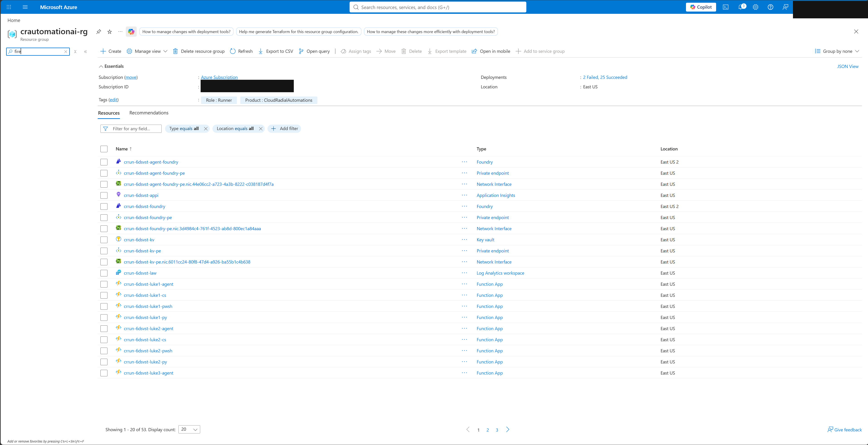Remove the Location equals all filter

pyautogui.click(x=260, y=129)
